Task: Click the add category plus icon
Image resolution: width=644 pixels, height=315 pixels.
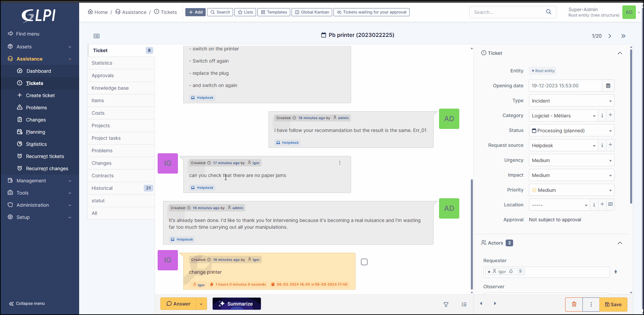Action: (610, 115)
